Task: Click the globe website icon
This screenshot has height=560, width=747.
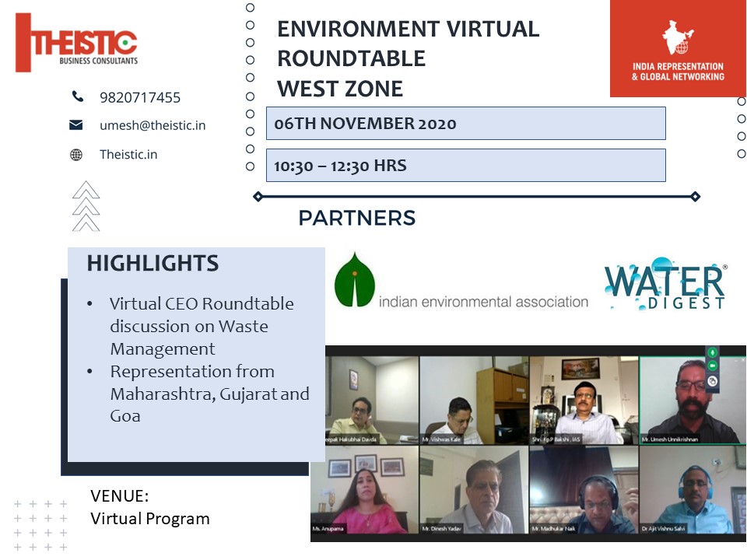Action: point(76,154)
